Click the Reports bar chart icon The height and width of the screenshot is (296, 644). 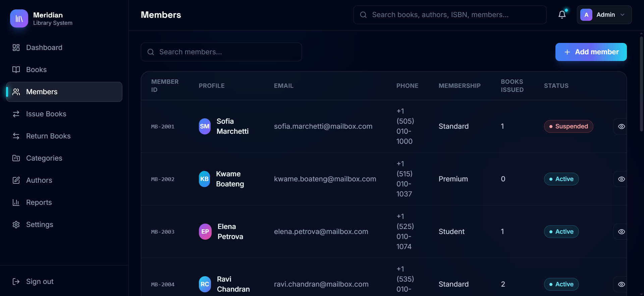16,202
